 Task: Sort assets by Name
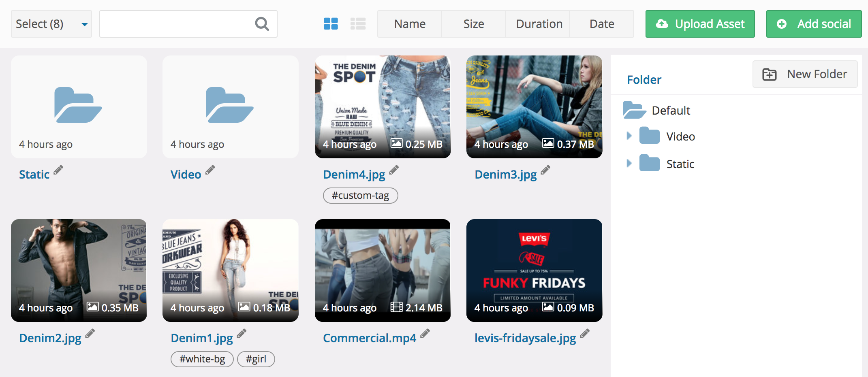coord(410,24)
